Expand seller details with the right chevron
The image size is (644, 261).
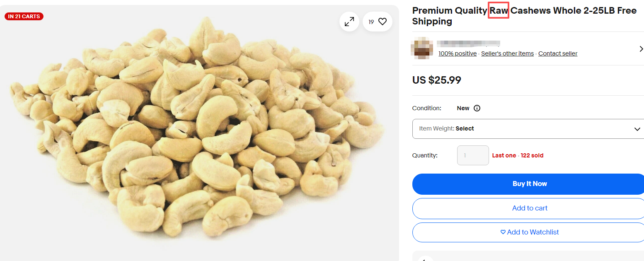coord(641,49)
